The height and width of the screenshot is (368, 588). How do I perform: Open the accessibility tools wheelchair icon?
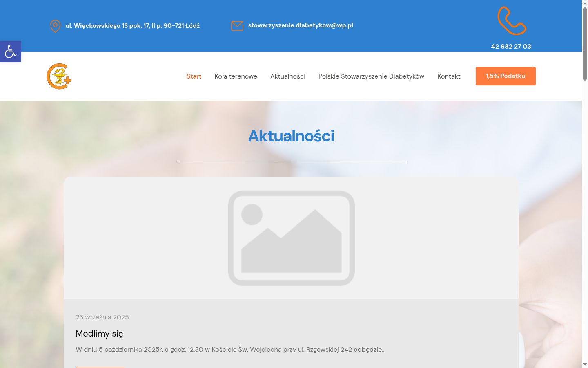click(x=11, y=52)
